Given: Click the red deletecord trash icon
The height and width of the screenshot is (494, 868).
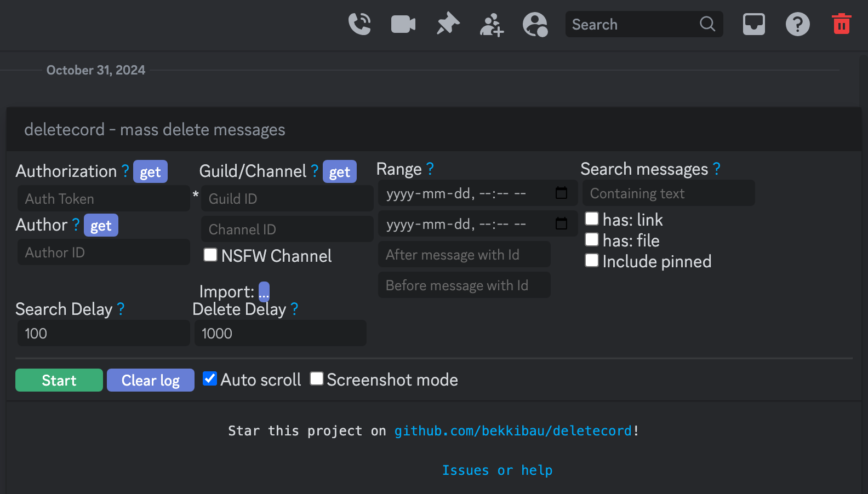Looking at the screenshot, I should (842, 24).
